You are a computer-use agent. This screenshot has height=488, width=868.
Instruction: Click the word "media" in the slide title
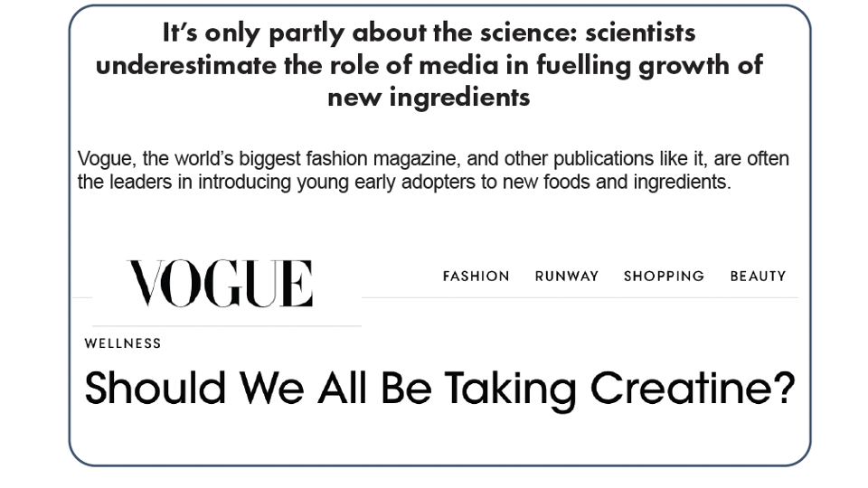(x=436, y=65)
